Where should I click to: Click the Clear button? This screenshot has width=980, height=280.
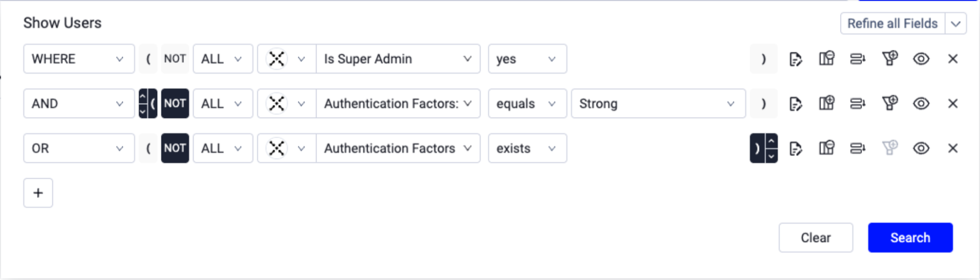pyautogui.click(x=816, y=238)
